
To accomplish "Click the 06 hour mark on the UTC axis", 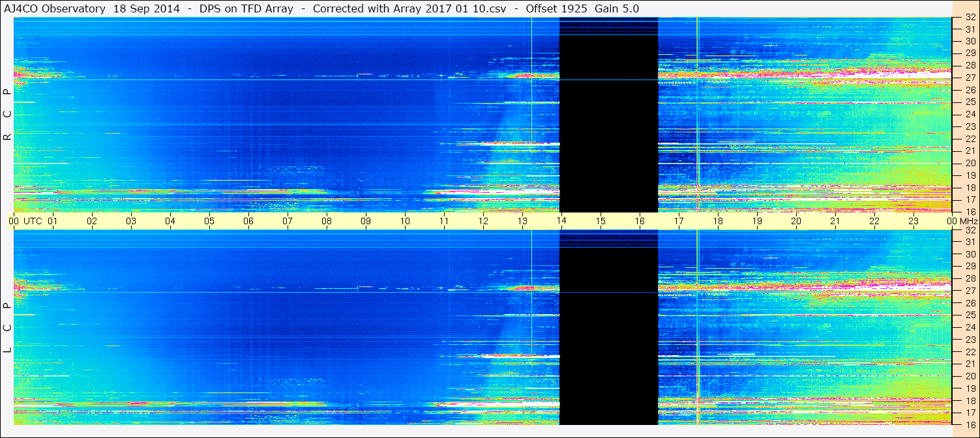I will pyautogui.click(x=248, y=221).
